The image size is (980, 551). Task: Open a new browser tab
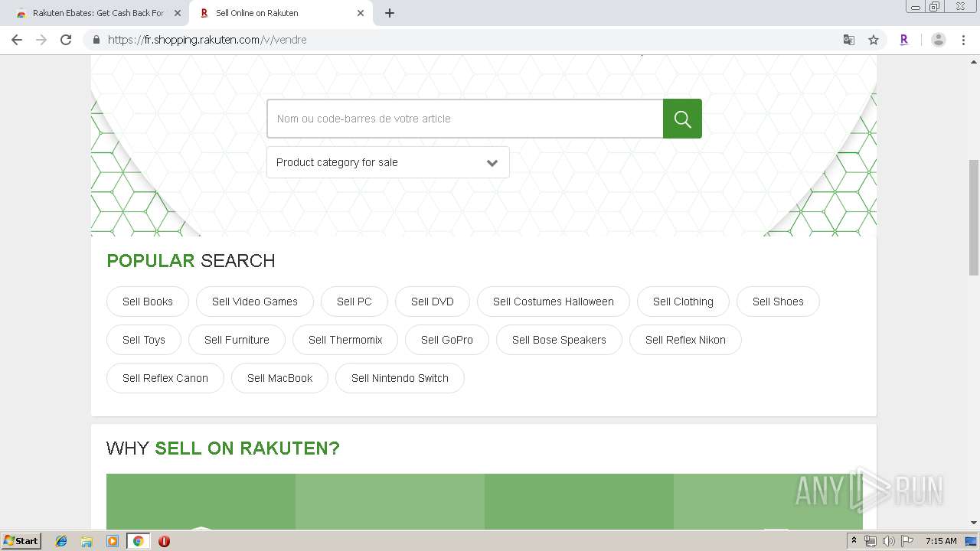coord(389,13)
